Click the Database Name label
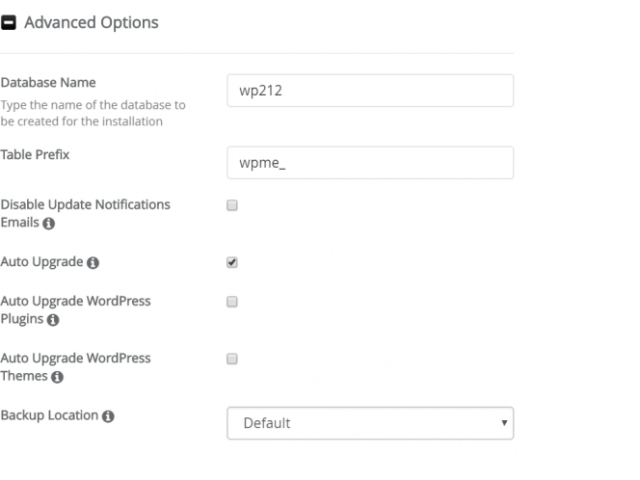This screenshot has height=480, width=640. (x=48, y=82)
